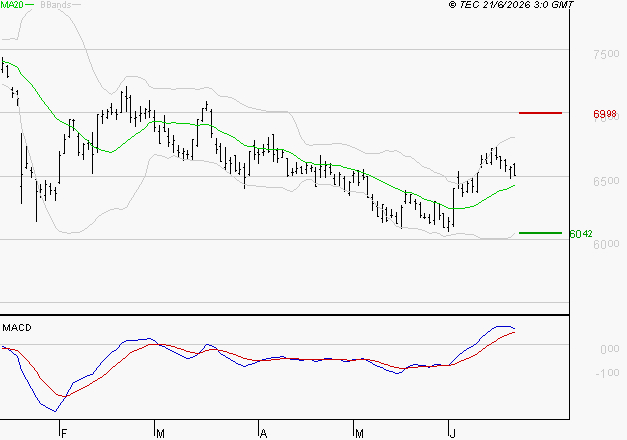Image resolution: width=627 pixels, height=440 pixels.
Task: Click the red 6998 resistance value
Action: [605, 114]
